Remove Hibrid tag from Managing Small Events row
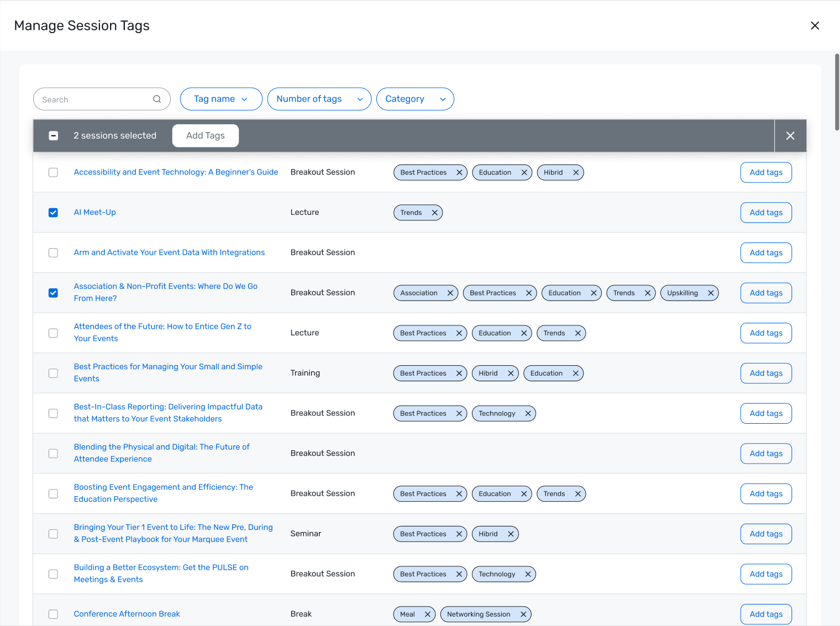The height and width of the screenshot is (626, 840). [x=511, y=374]
